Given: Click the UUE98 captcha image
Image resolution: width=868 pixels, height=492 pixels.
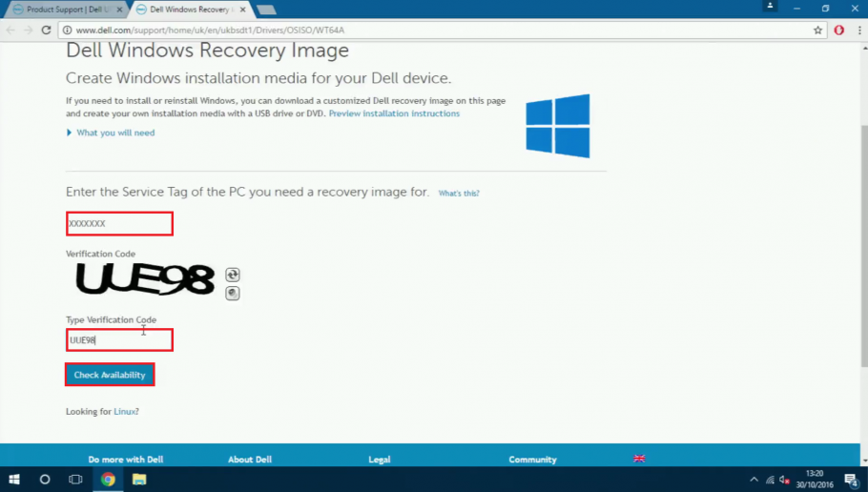Looking at the screenshot, I should click(145, 279).
